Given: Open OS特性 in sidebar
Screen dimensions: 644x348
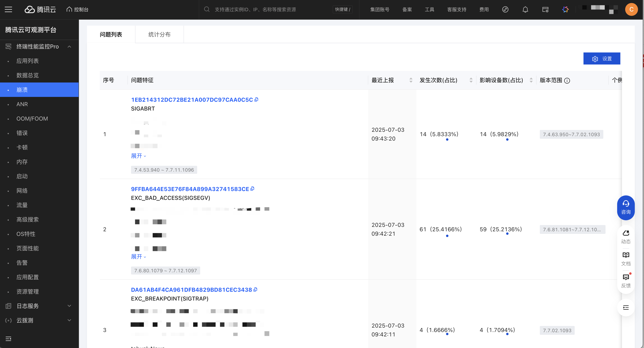Looking at the screenshot, I should pos(26,234).
